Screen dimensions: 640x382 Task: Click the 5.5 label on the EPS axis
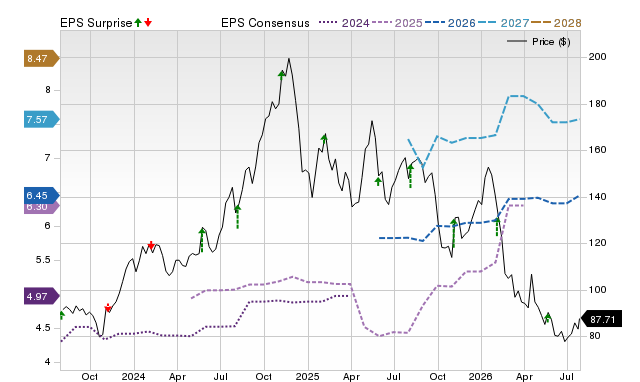[43, 260]
